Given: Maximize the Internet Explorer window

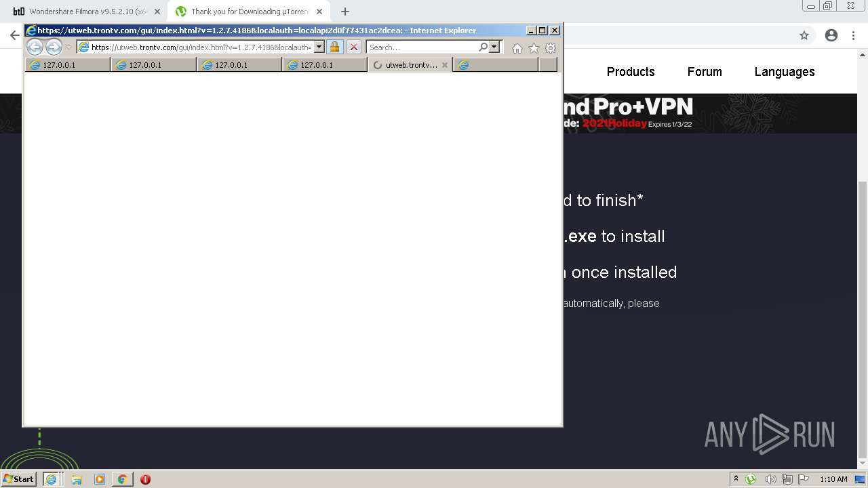Looking at the screenshot, I should click(x=542, y=30).
